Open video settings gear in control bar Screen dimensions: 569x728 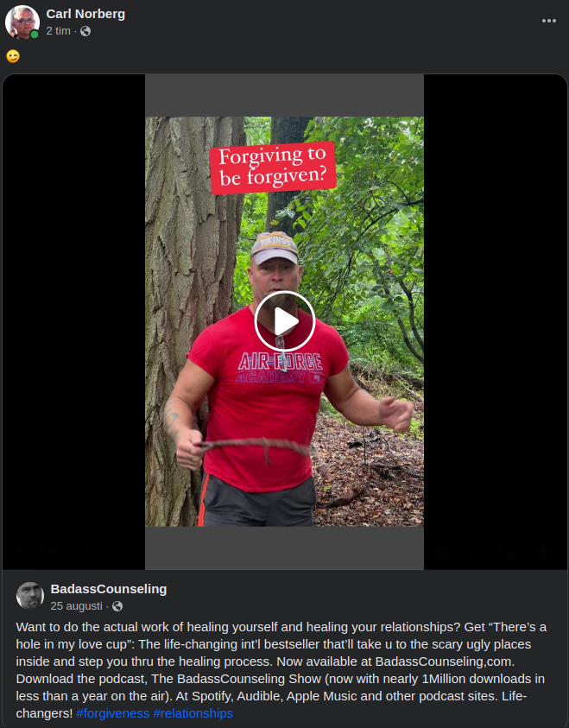(x=442, y=551)
